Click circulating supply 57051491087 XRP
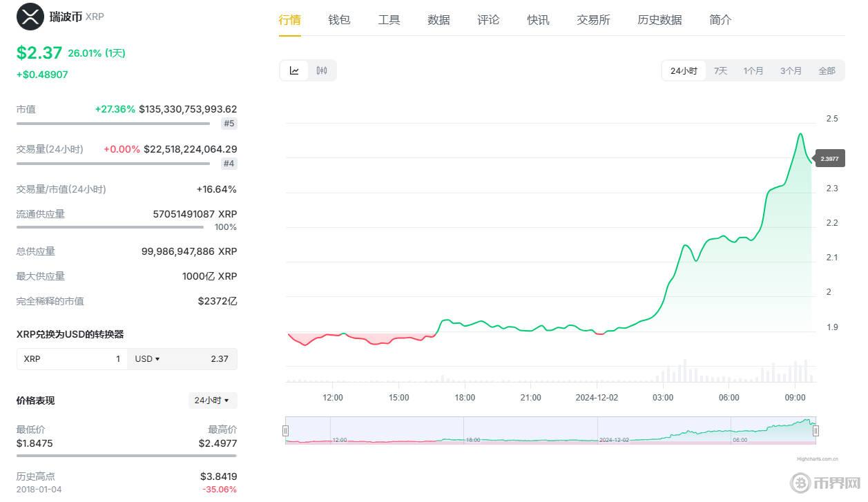Screen dimensions: 868x502 (x=195, y=214)
